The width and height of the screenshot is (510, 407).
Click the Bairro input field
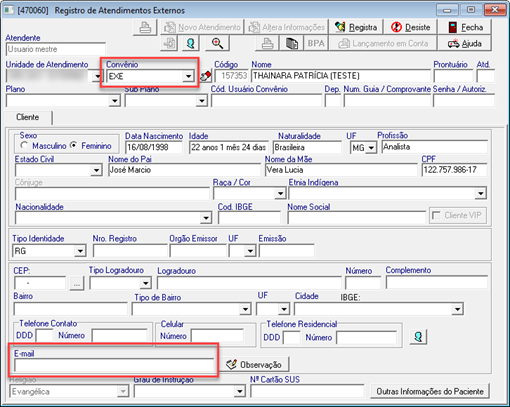coord(70,309)
